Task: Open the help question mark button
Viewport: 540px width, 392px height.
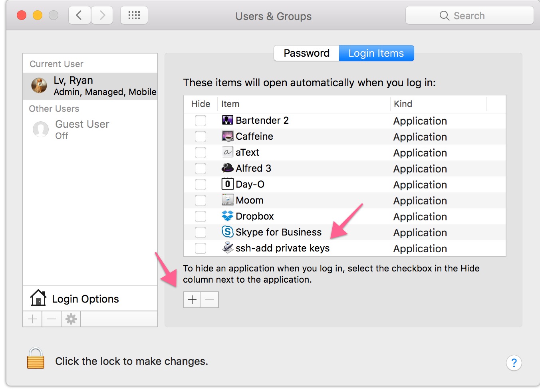Action: tap(514, 363)
